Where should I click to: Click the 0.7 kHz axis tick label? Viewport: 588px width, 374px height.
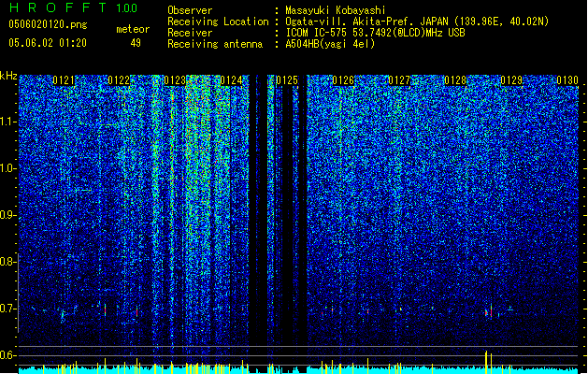[x=7, y=309]
